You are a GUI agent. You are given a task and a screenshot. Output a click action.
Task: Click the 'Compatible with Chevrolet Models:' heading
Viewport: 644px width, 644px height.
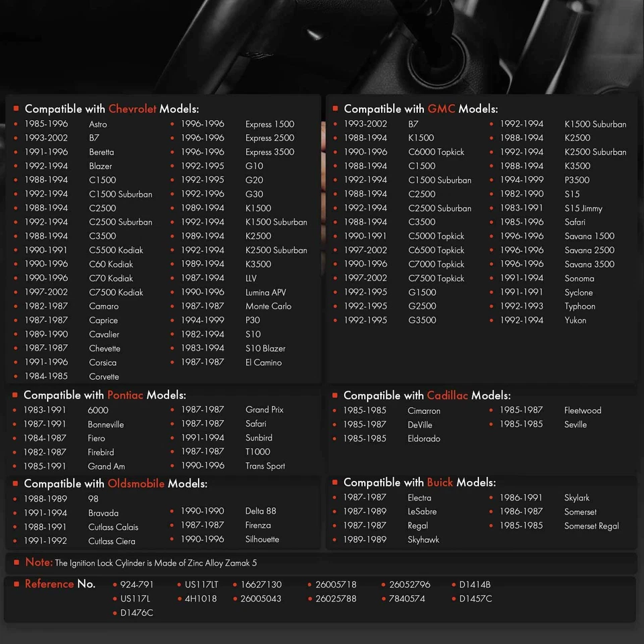pyautogui.click(x=112, y=109)
